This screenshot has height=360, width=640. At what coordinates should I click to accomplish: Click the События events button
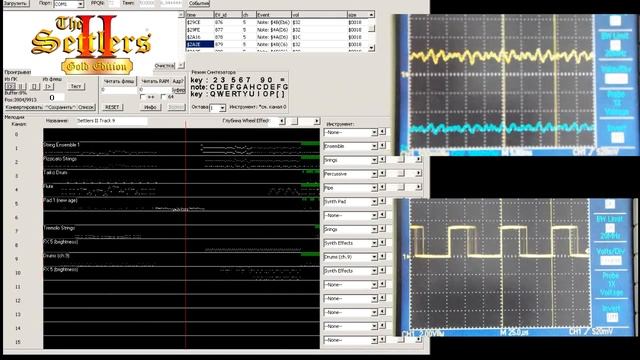[199, 3]
